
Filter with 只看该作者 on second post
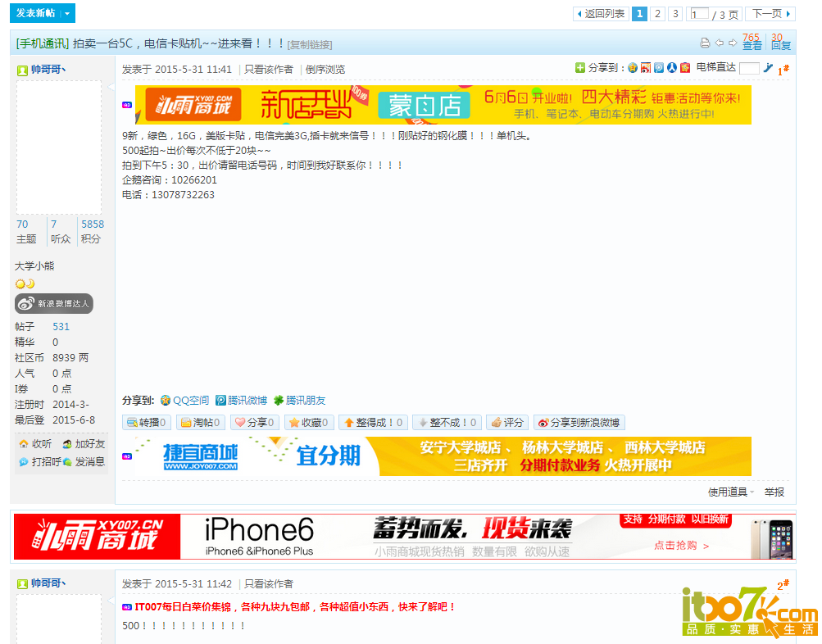click(x=269, y=583)
